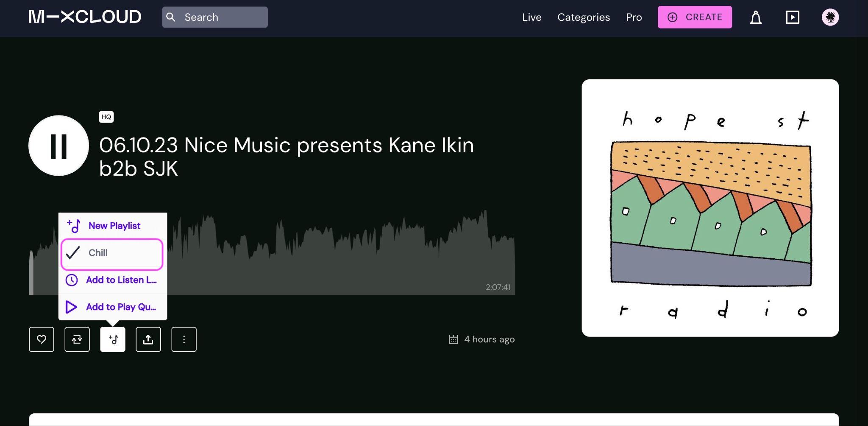Choose Add to Play Queue option

coord(113,307)
